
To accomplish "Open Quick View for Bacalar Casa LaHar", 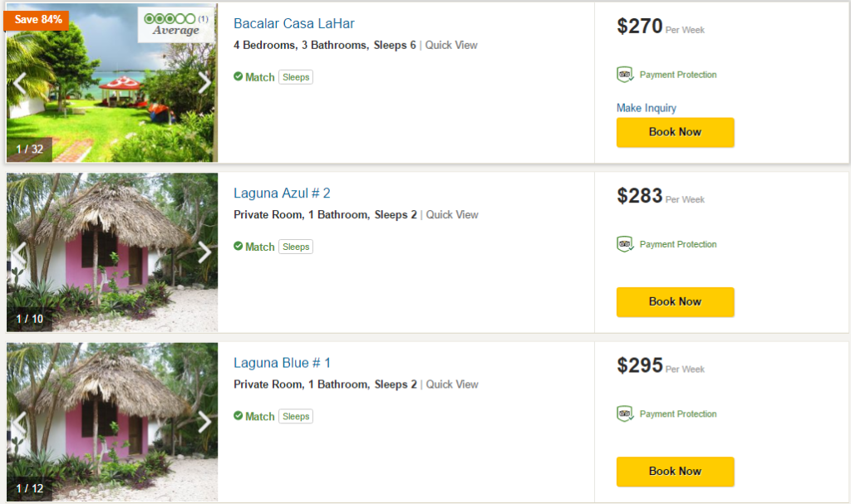I will [451, 45].
